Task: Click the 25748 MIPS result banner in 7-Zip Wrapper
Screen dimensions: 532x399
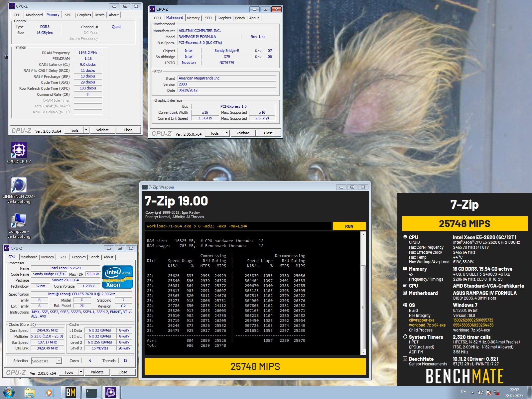Action: tap(255, 366)
